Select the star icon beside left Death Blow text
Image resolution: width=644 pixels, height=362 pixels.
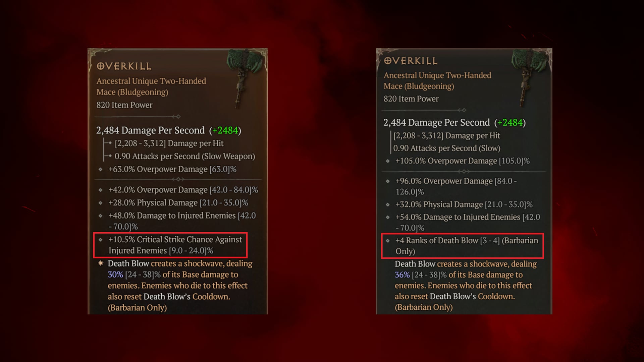(101, 263)
